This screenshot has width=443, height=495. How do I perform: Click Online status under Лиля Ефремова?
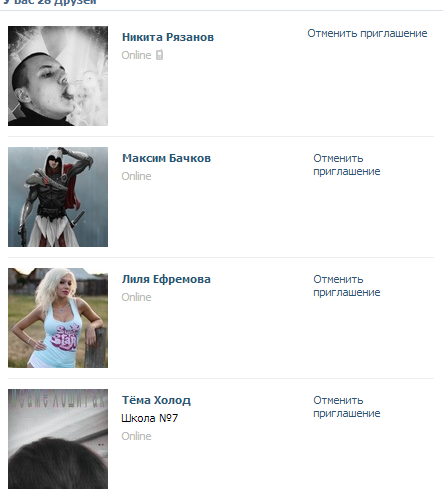[x=136, y=297]
